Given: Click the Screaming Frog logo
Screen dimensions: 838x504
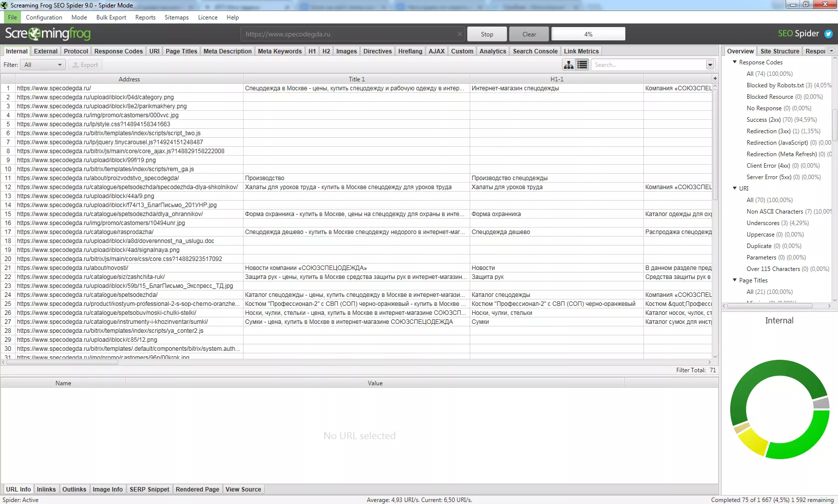Looking at the screenshot, I should click(48, 34).
